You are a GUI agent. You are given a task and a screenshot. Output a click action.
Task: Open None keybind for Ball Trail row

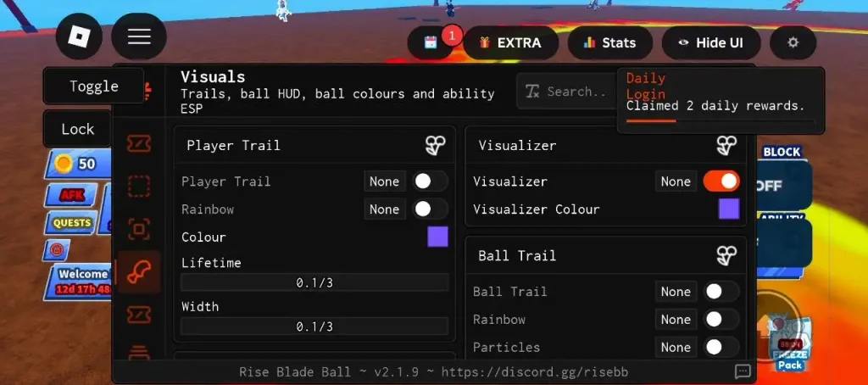click(x=676, y=292)
